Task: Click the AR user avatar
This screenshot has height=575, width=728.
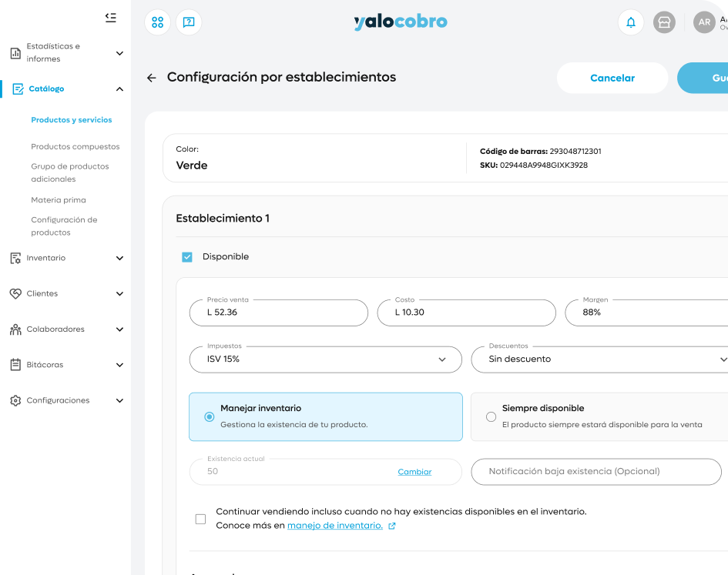Action: pyautogui.click(x=704, y=22)
